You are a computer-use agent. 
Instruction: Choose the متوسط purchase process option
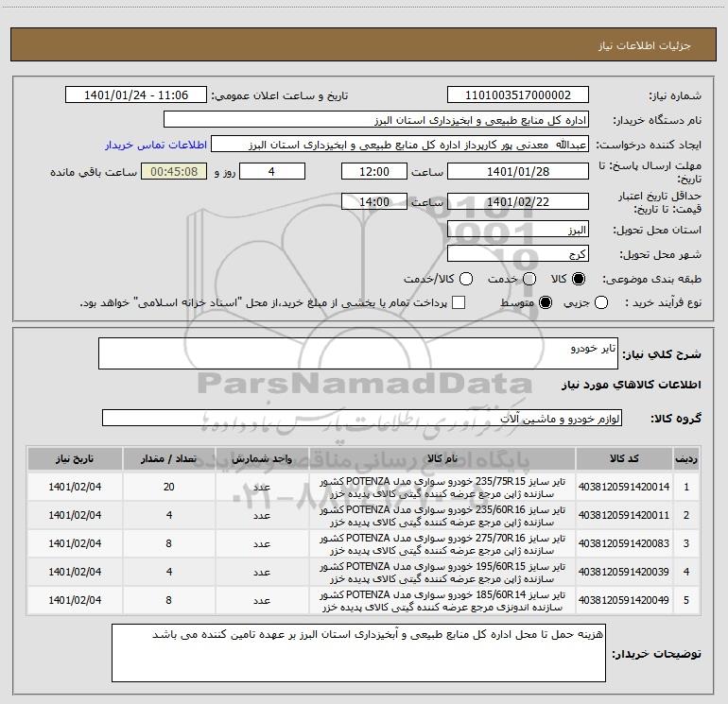point(546,302)
